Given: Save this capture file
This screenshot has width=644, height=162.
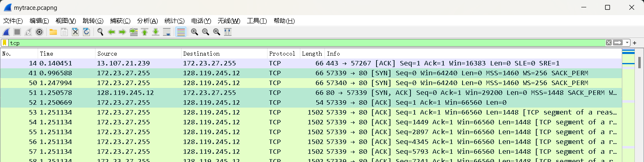Looking at the screenshot, I should click(x=64, y=32).
